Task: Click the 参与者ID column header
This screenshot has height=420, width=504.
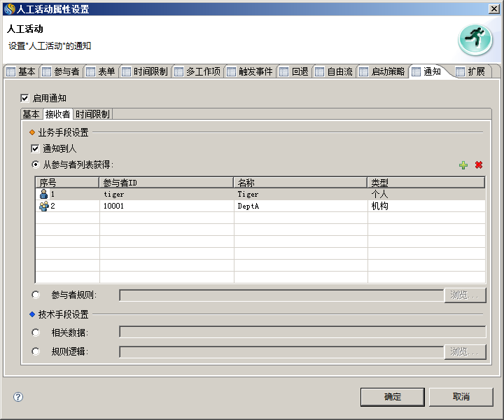Action: 166,183
